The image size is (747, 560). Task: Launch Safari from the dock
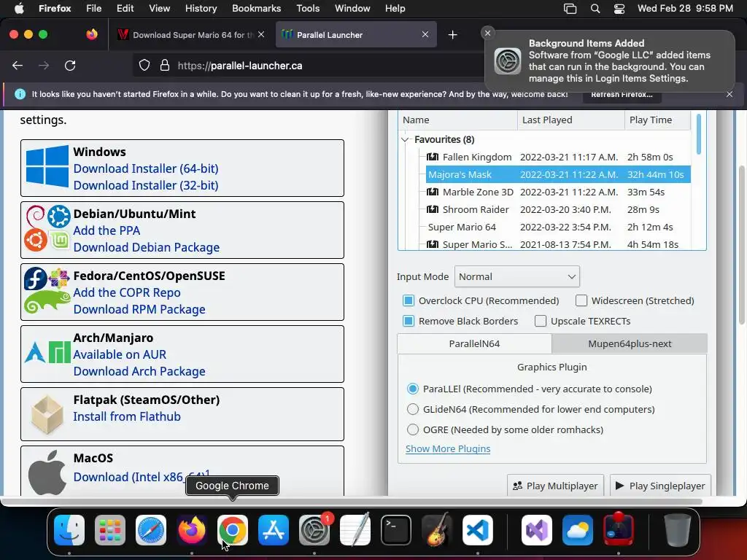point(151,529)
